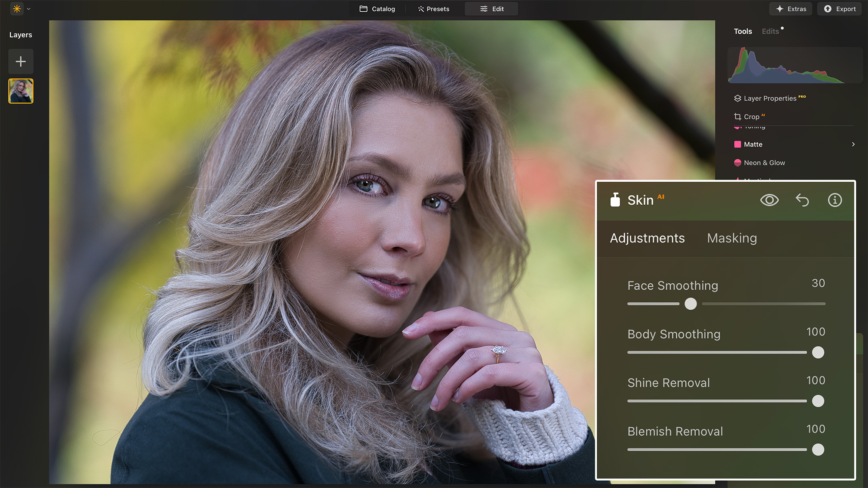
Task: Switch to the Presets tab
Action: coord(433,9)
